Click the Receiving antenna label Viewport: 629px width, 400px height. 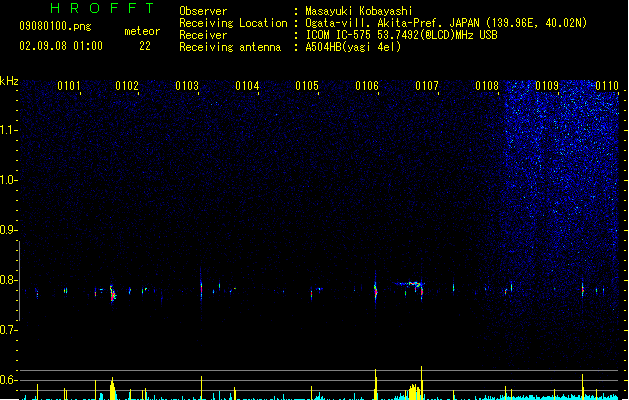pyautogui.click(x=230, y=47)
